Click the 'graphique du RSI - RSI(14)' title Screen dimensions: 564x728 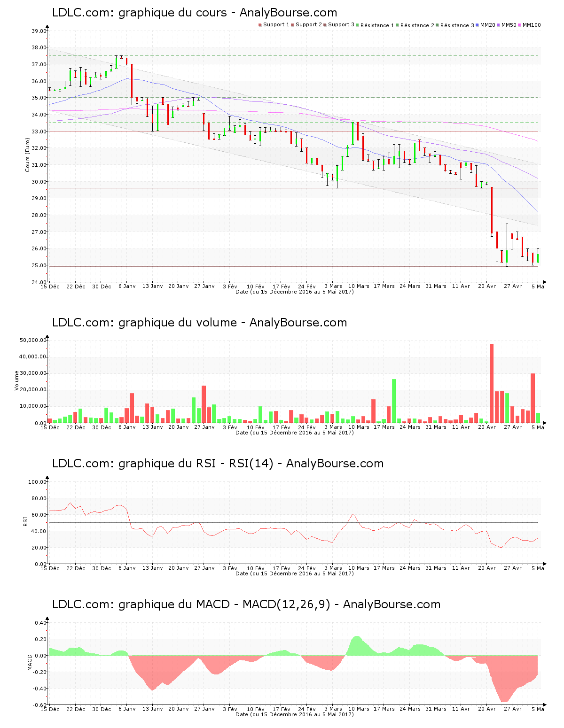pyautogui.click(x=218, y=464)
